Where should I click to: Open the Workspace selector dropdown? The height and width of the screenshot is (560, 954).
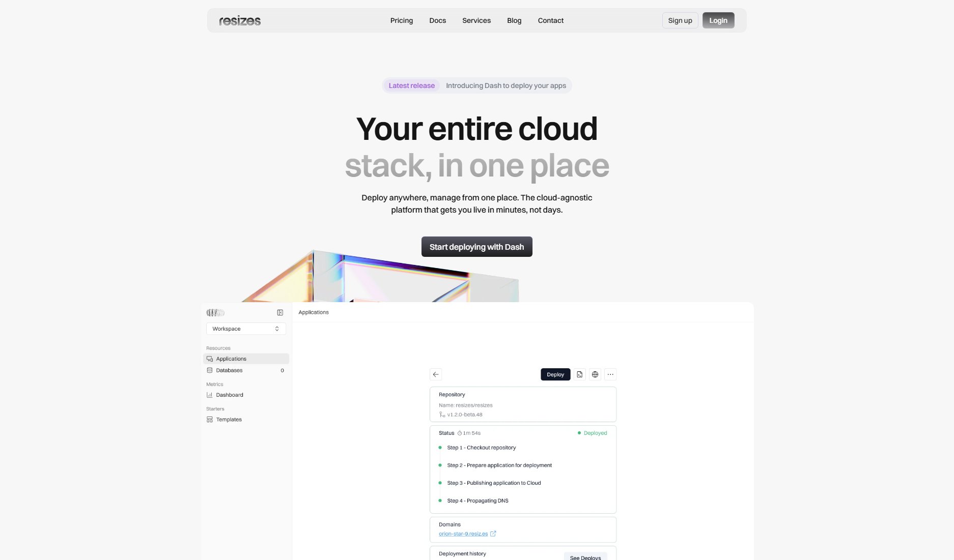pos(246,329)
